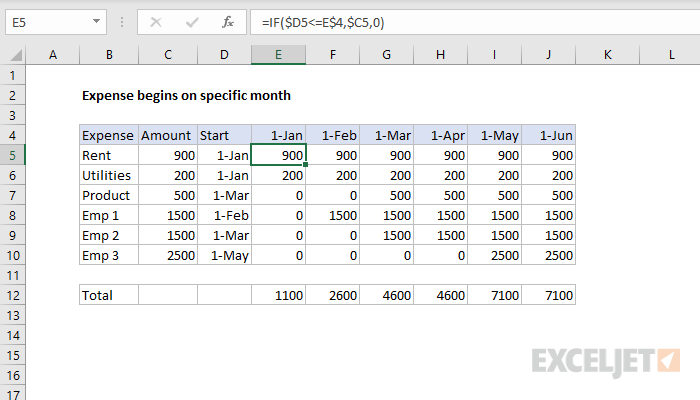Open the Name Box dropdown arrow
Image resolution: width=700 pixels, height=400 pixels.
point(96,21)
